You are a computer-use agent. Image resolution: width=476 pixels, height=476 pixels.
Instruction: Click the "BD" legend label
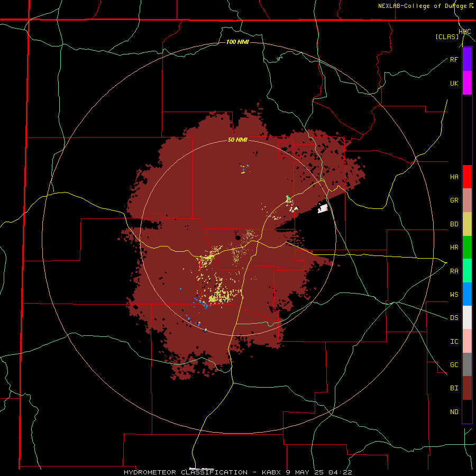[454, 224]
